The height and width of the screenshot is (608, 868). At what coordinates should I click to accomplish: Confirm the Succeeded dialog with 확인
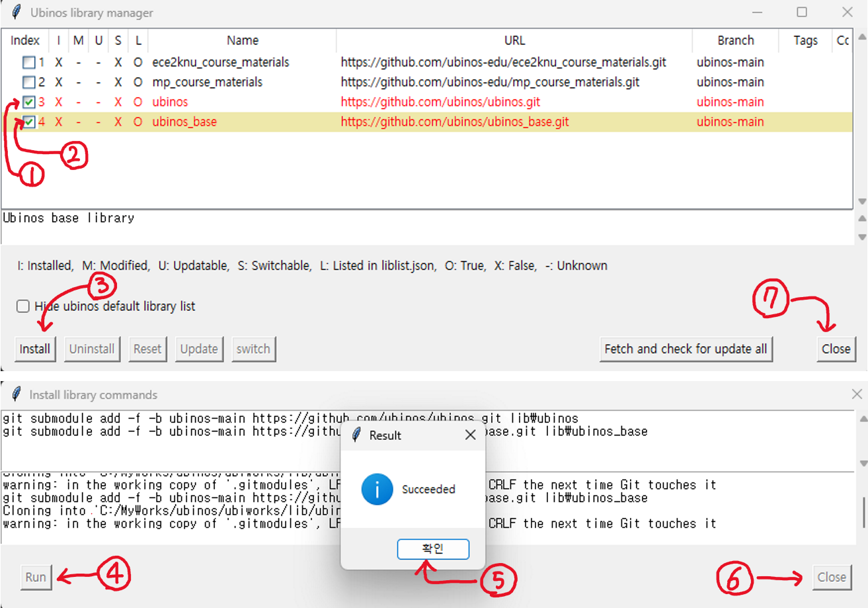(x=433, y=549)
